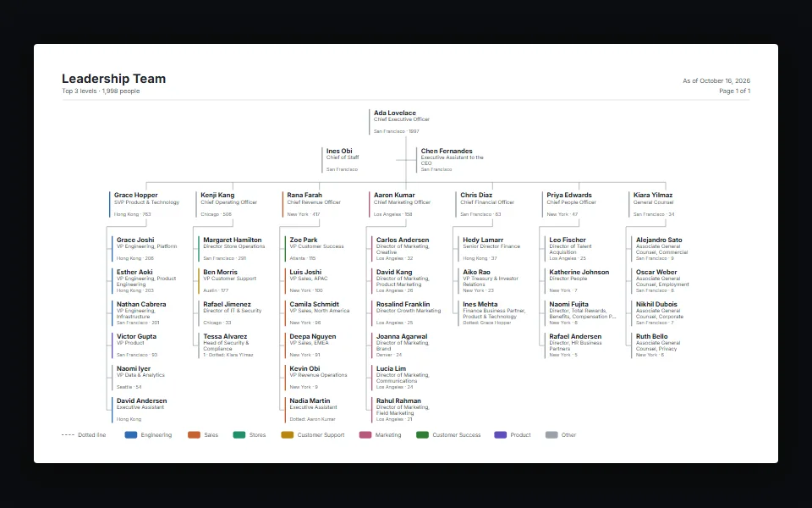
Task: Choose the Oscar Weber card
Action: (667, 281)
